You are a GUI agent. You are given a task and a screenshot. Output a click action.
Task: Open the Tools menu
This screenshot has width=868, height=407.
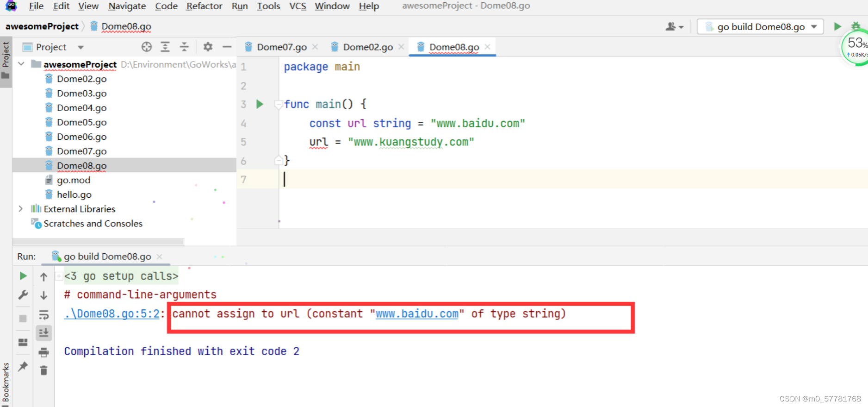click(268, 6)
